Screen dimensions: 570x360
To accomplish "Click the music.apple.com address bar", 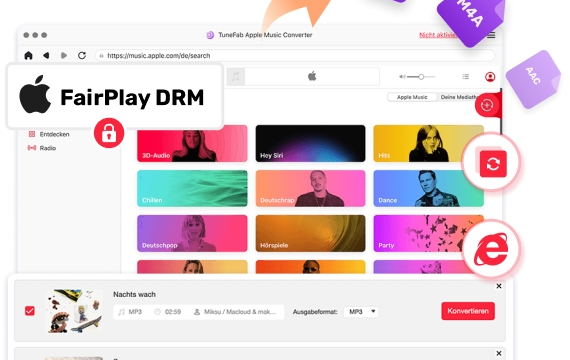I will click(x=295, y=56).
